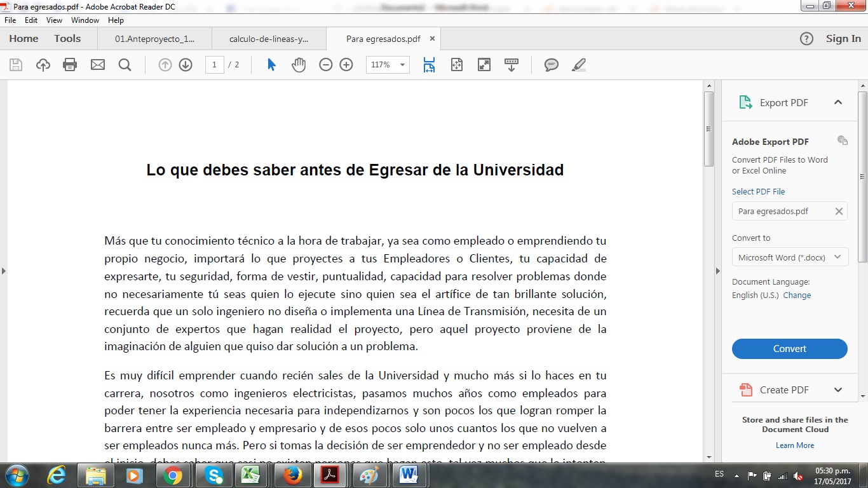Zoom out with the minus icon
The height and width of the screenshot is (488, 868).
326,65
